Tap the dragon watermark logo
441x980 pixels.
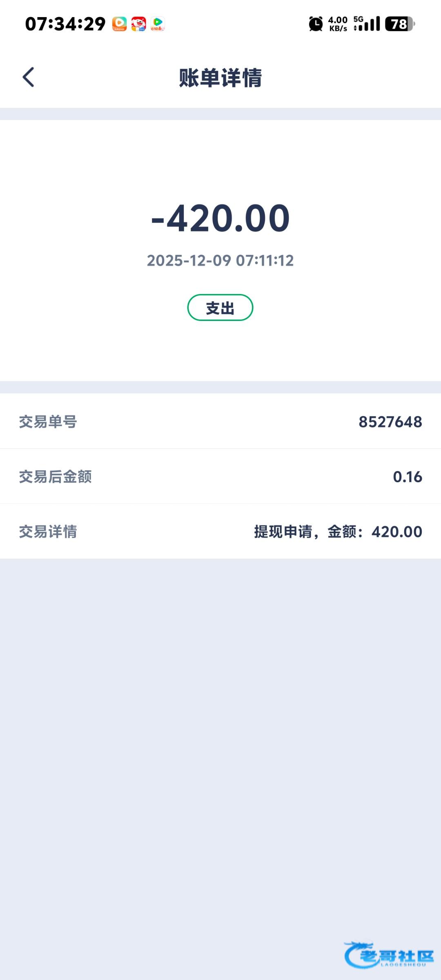(x=388, y=955)
